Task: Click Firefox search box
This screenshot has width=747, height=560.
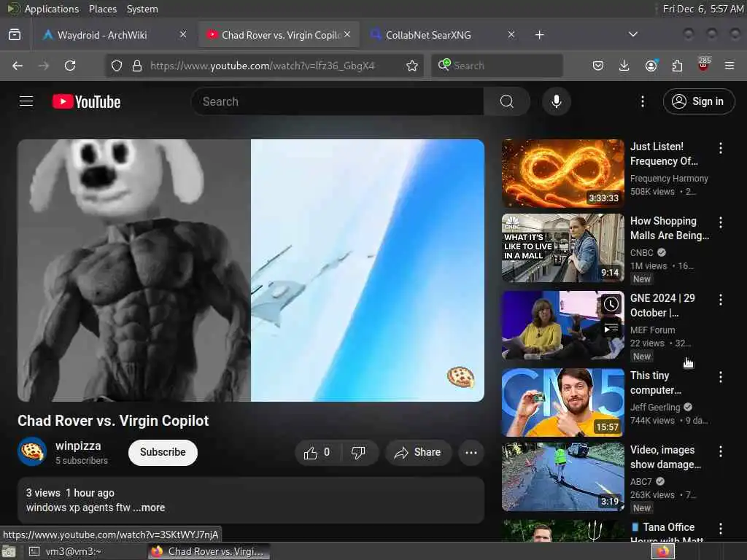Action: (x=497, y=66)
